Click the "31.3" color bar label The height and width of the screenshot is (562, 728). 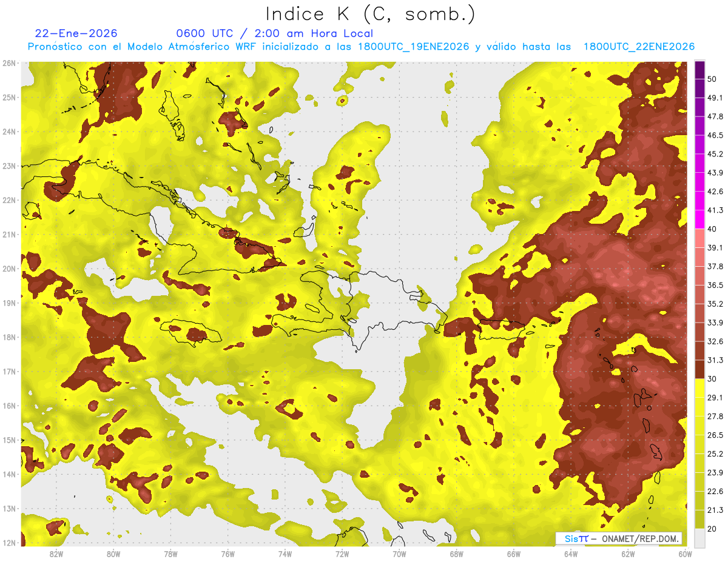tap(715, 360)
